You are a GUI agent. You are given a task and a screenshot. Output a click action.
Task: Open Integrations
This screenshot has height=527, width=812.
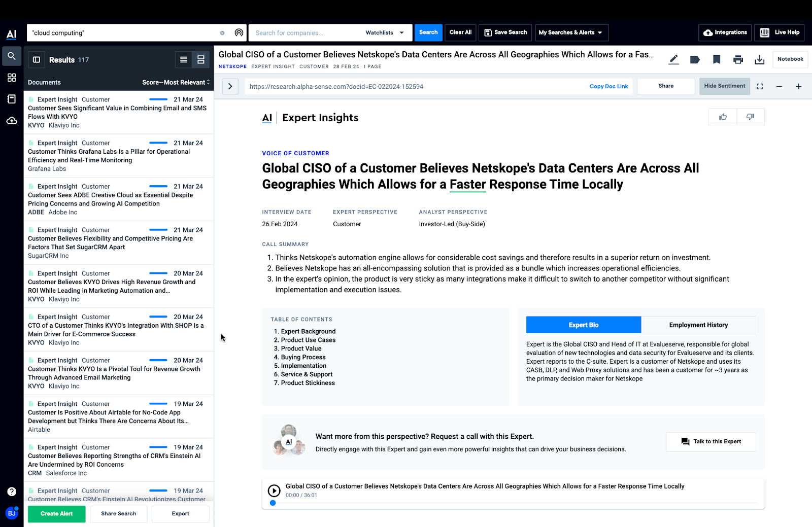tap(725, 32)
